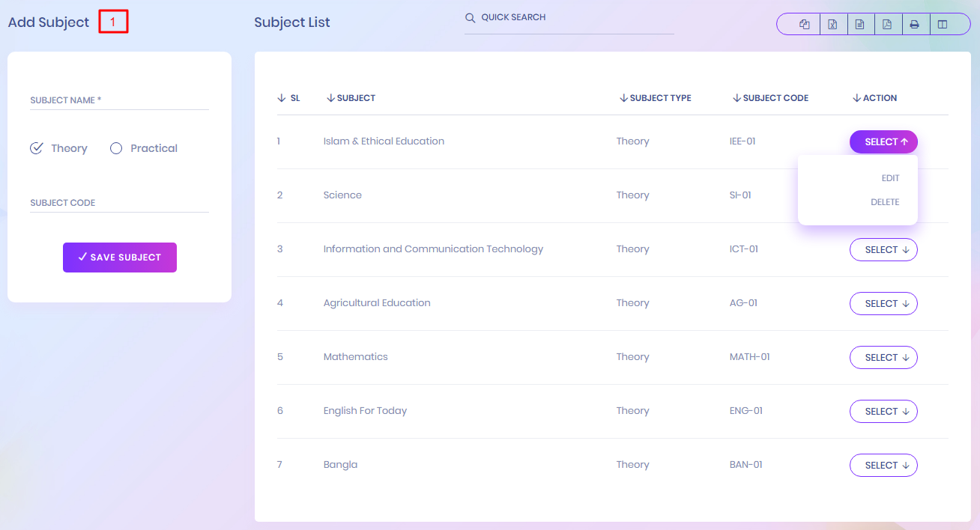Screen dimensions: 980x530
Task: Choose Delete from the open action menu
Action: 884,202
